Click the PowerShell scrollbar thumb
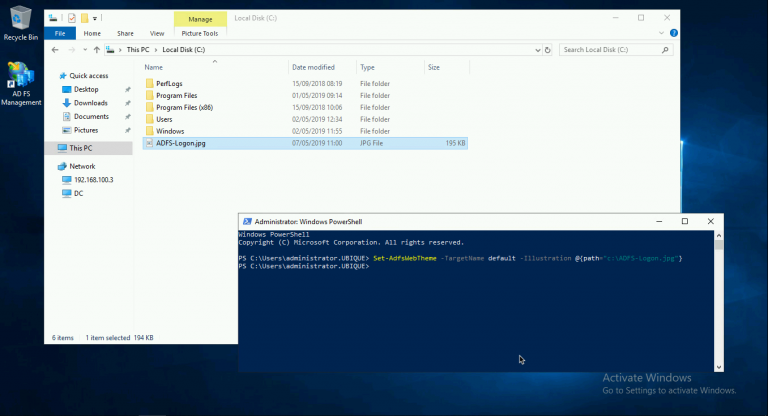This screenshot has width=768, height=416. 719,245
